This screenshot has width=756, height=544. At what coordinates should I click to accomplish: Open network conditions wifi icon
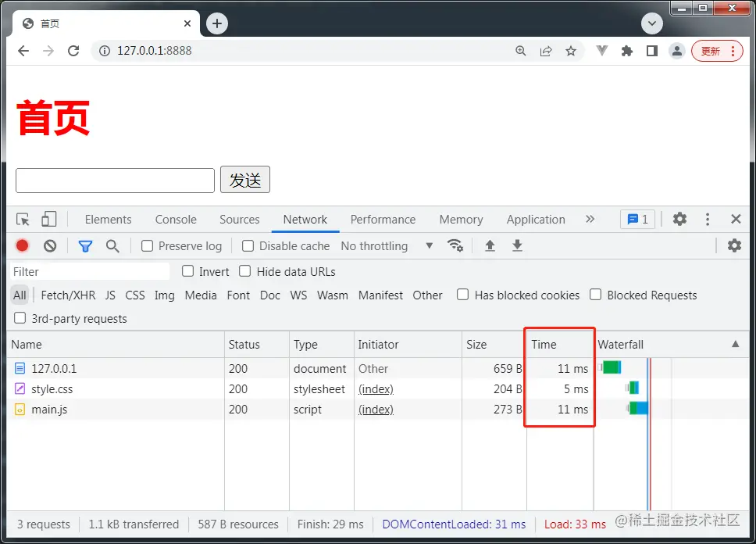[x=455, y=245]
